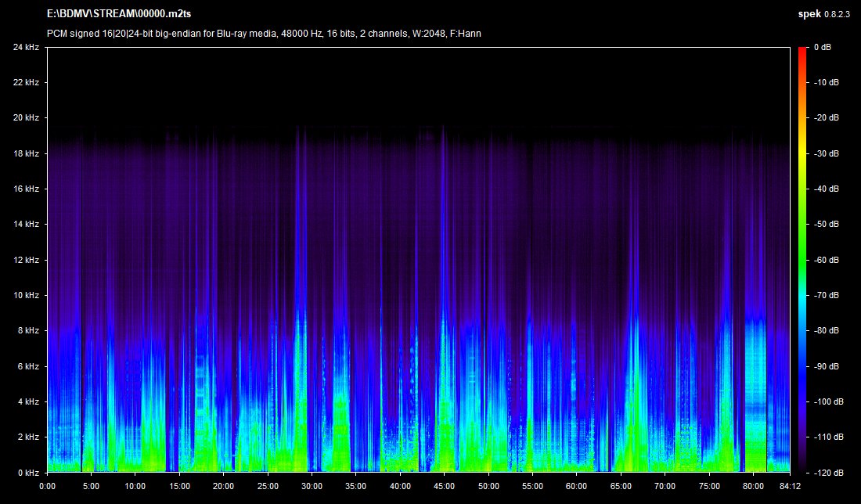
Task: Click the 30:00 time axis marker
Action: click(312, 484)
